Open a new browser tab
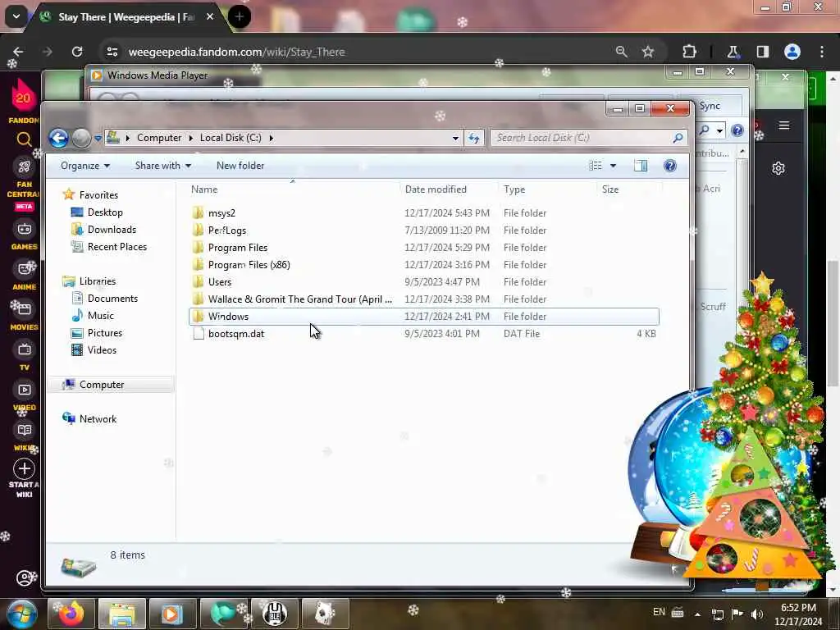Image resolution: width=840 pixels, height=630 pixels. coord(240,16)
